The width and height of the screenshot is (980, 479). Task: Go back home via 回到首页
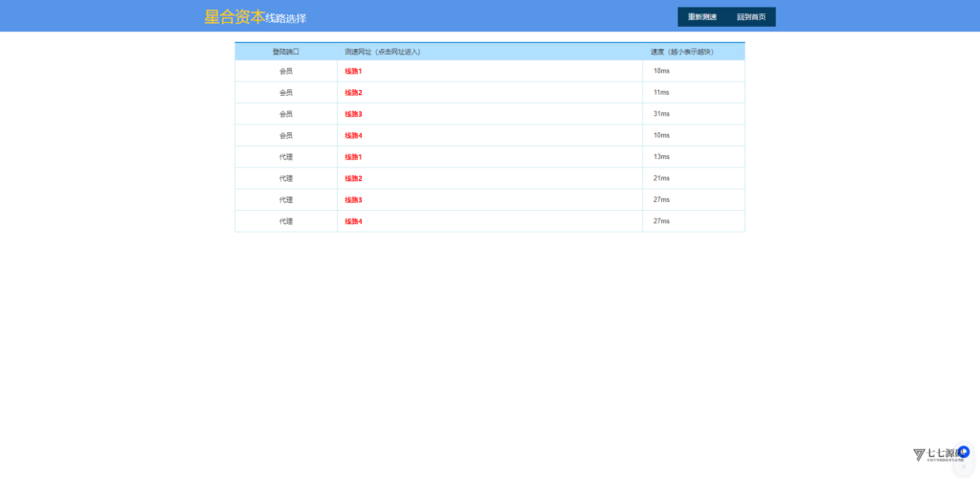coord(750,17)
